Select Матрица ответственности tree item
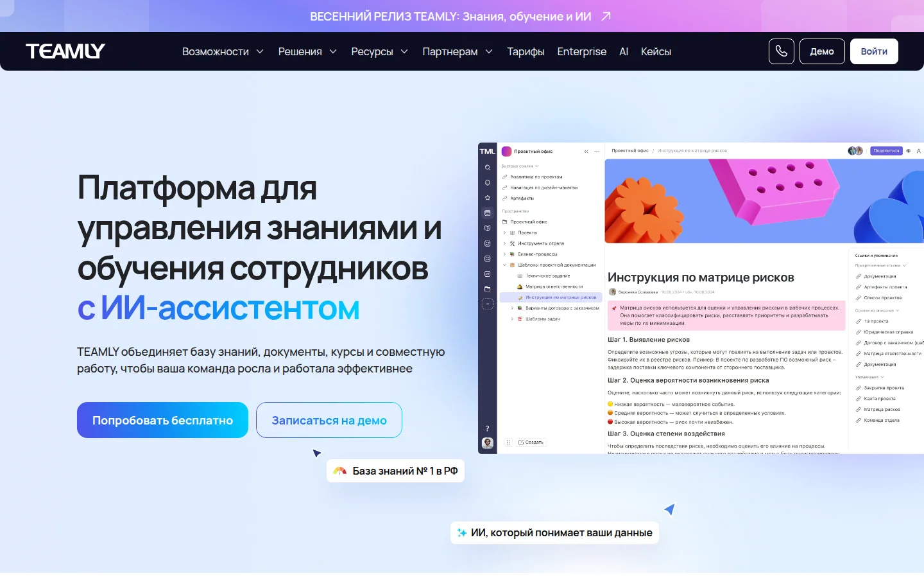Screen dimensions: 924x578 tap(554, 286)
